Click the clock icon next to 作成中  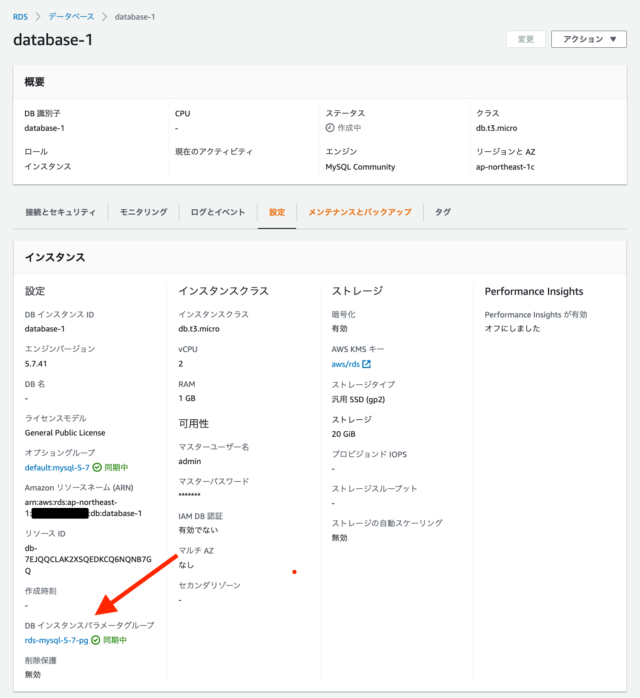[330, 128]
